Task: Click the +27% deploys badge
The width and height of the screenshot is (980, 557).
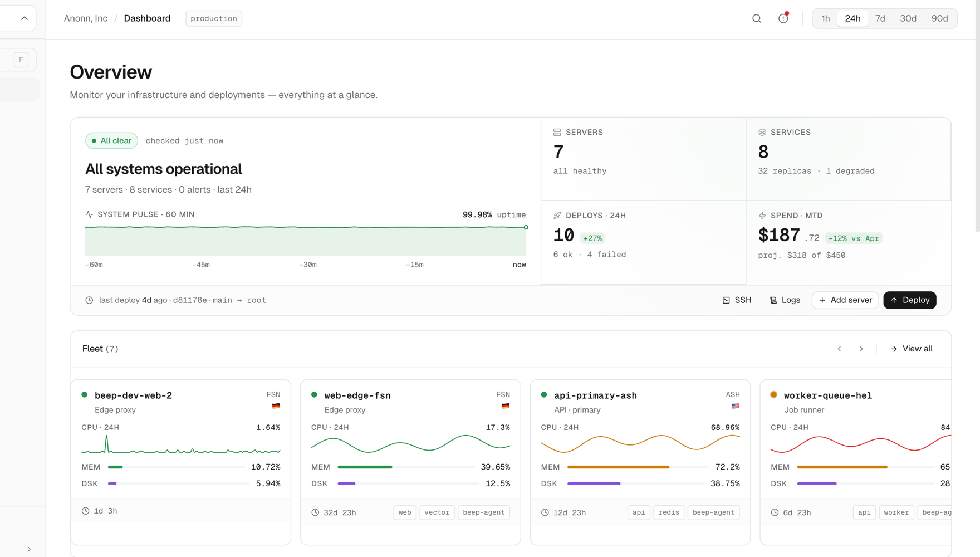Action: coord(592,238)
